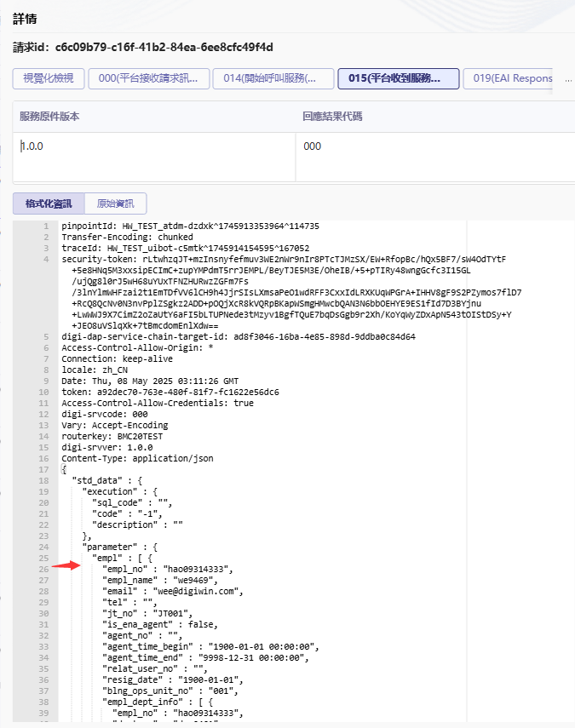Screen dimensions: 575x728
Task: Select the 格式化資訊 formatted view
Action: [49, 203]
